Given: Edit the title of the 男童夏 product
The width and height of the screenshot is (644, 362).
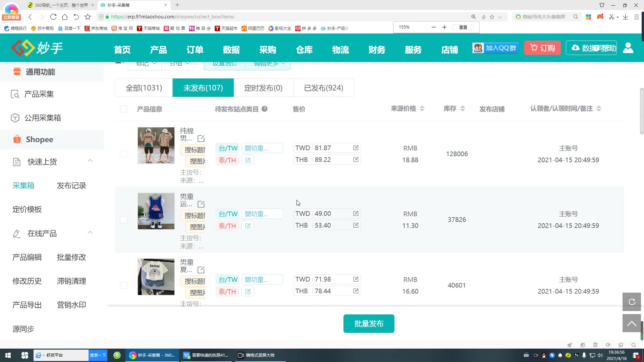Looking at the screenshot, I should click(x=201, y=270).
